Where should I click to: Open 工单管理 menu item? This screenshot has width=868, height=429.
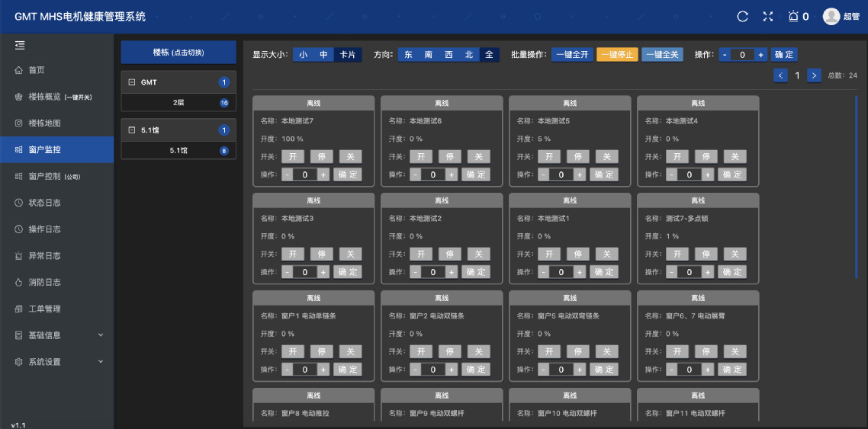[x=45, y=309]
